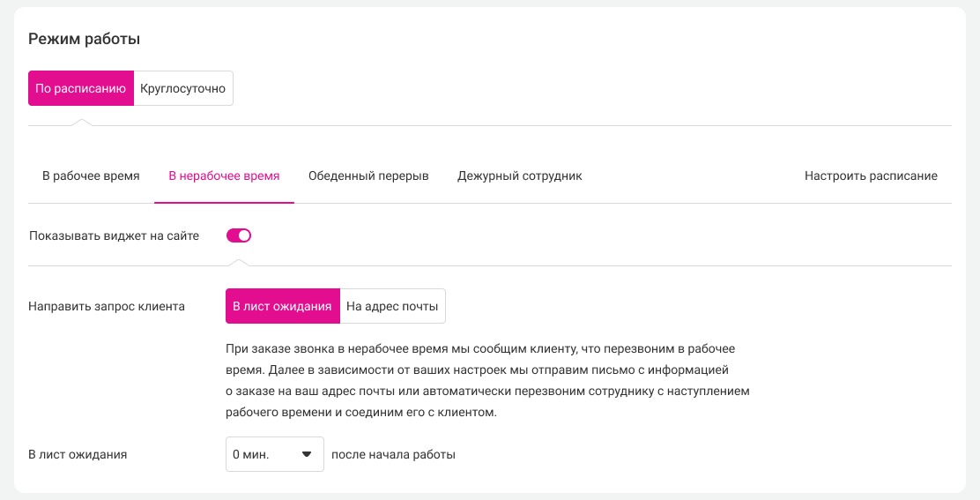Choose the pink "В лист ожидания" routing button
Viewport: 980px width, 500px height.
click(x=282, y=307)
